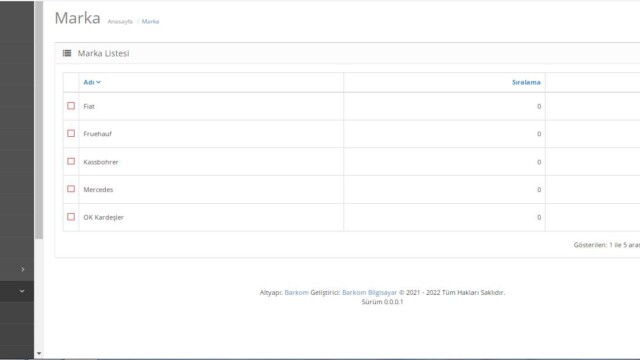
Task: Click the Marka Listesi panel title
Action: tap(103, 53)
